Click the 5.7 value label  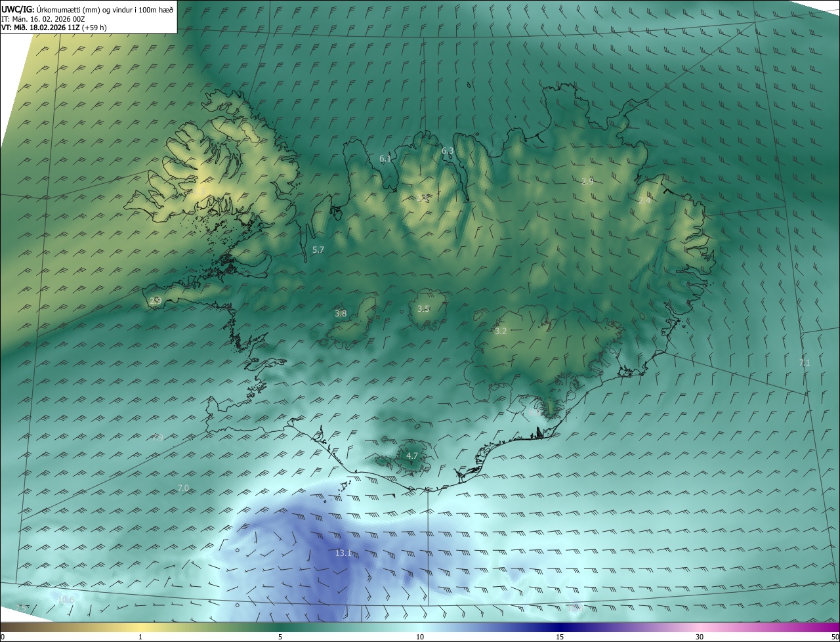318,249
